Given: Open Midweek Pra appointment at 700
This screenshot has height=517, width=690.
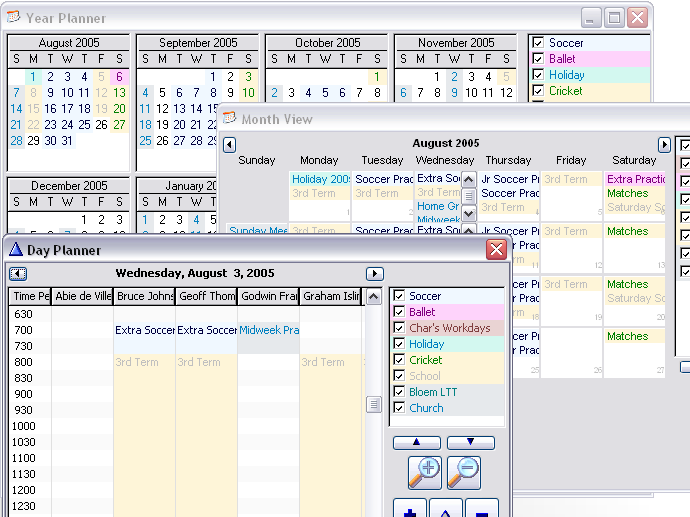Looking at the screenshot, I should coord(268,330).
